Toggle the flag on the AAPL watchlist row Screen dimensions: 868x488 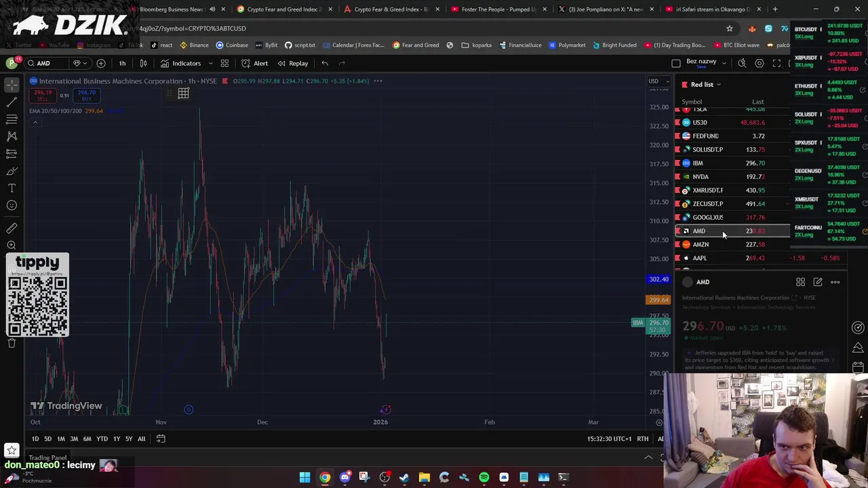pos(677,258)
